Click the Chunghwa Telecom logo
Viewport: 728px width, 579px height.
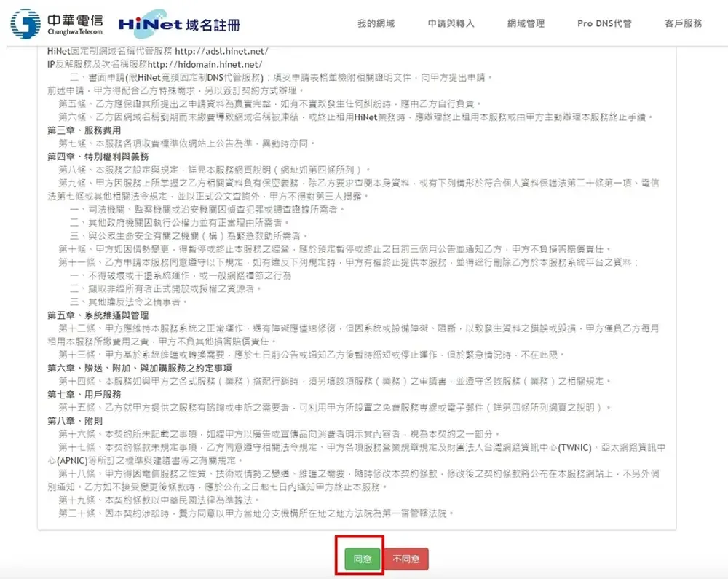point(57,24)
